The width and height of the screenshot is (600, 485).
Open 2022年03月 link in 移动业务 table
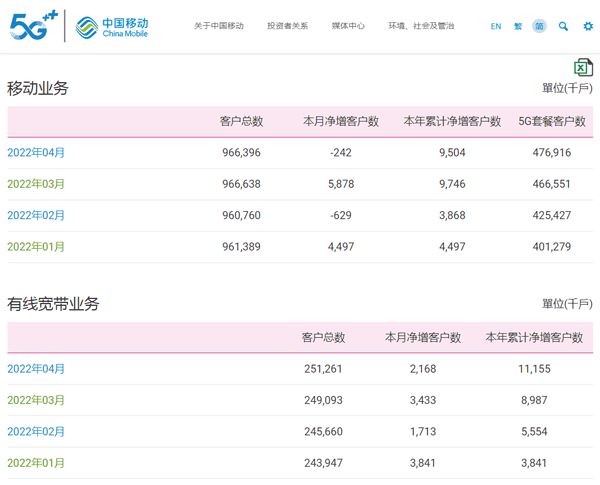(x=36, y=184)
